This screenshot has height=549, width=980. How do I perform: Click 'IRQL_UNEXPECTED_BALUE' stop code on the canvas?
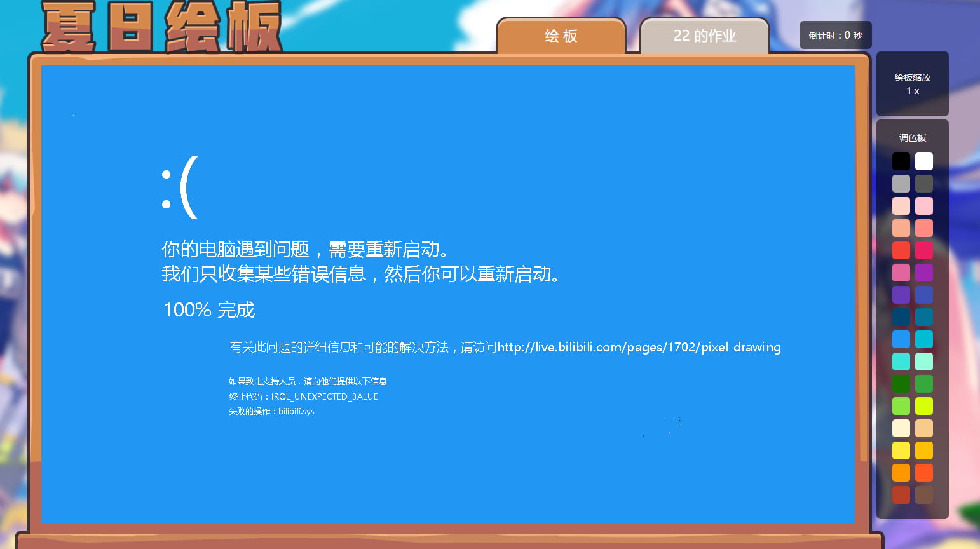325,396
